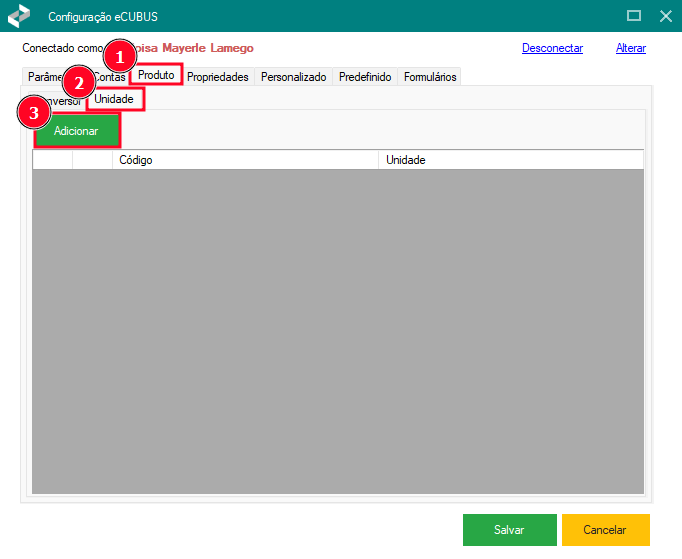
Task: Select the Produto tab
Action: click(157, 76)
